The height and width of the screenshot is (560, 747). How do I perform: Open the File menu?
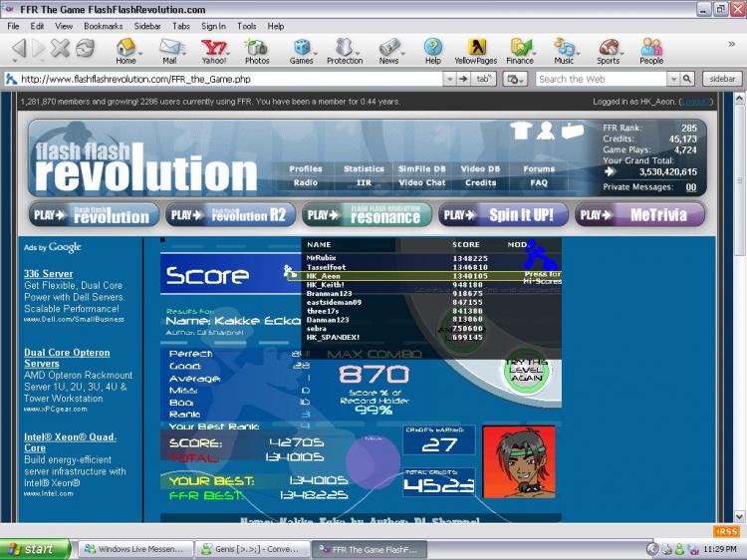(x=13, y=26)
